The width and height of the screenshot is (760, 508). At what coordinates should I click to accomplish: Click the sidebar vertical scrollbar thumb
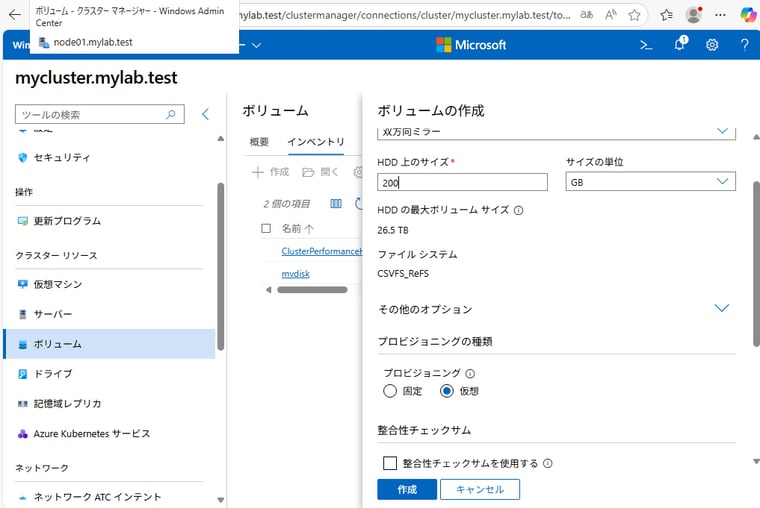coord(221,267)
